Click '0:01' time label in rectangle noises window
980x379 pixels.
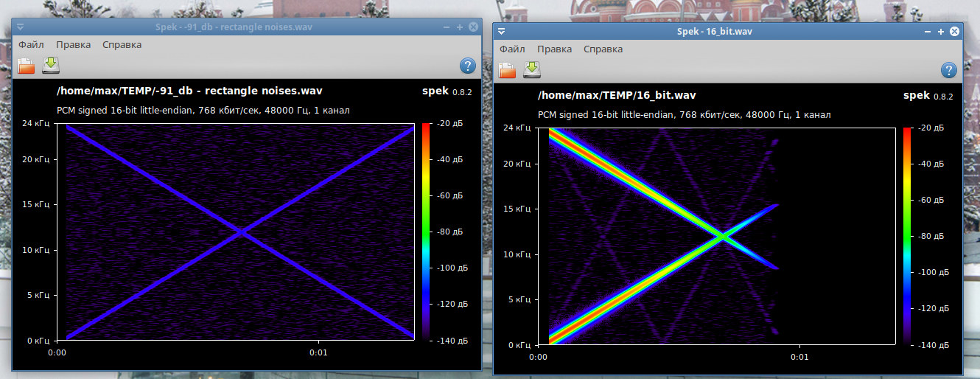(x=318, y=352)
